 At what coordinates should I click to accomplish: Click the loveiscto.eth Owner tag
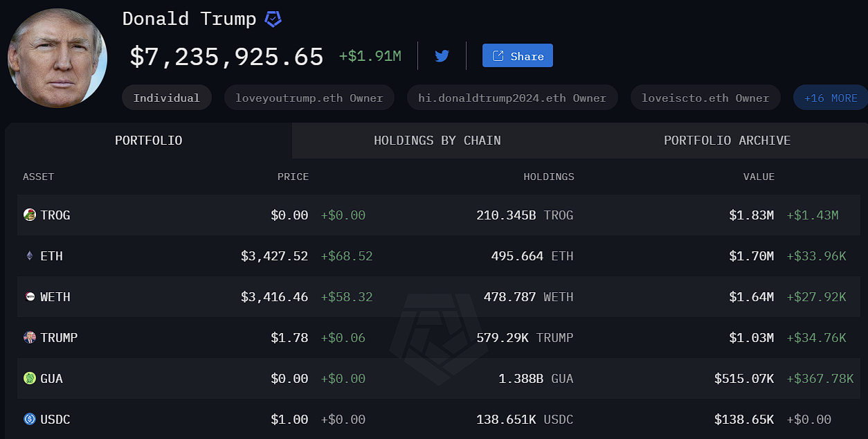point(705,98)
